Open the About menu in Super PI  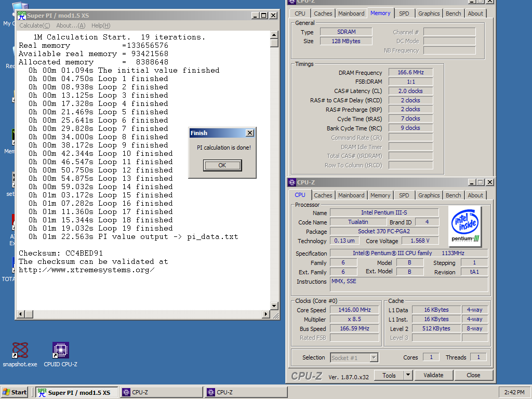coord(71,25)
